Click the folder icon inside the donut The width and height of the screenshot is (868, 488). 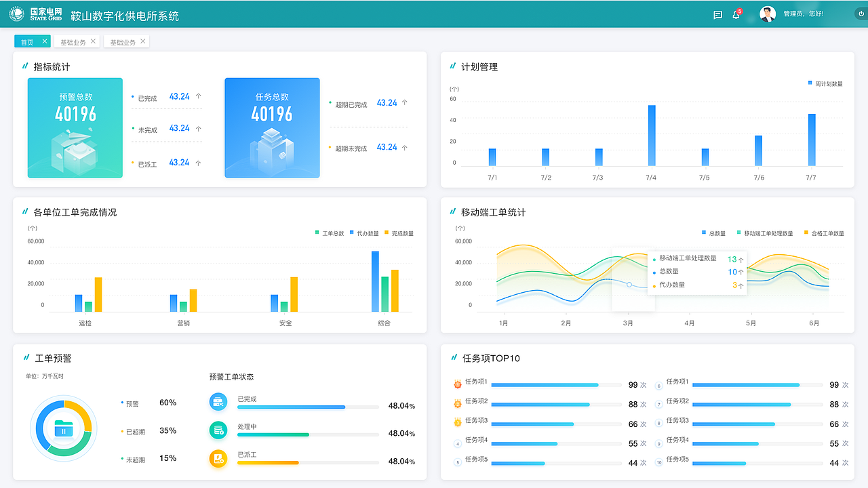63,428
